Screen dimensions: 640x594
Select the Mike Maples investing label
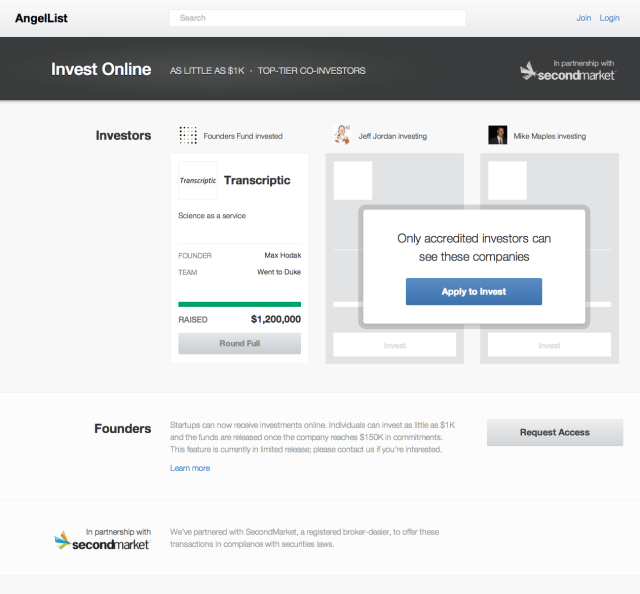[549, 136]
